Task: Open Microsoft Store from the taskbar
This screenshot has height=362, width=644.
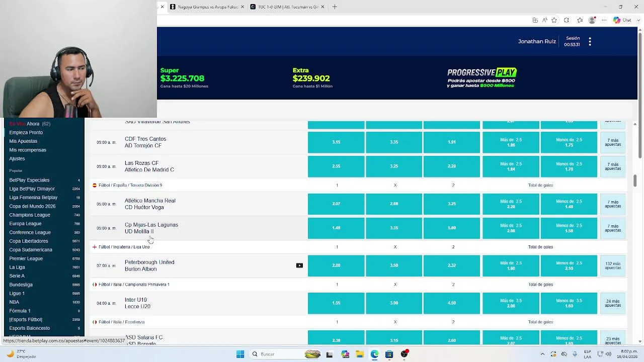Action: tap(389, 354)
